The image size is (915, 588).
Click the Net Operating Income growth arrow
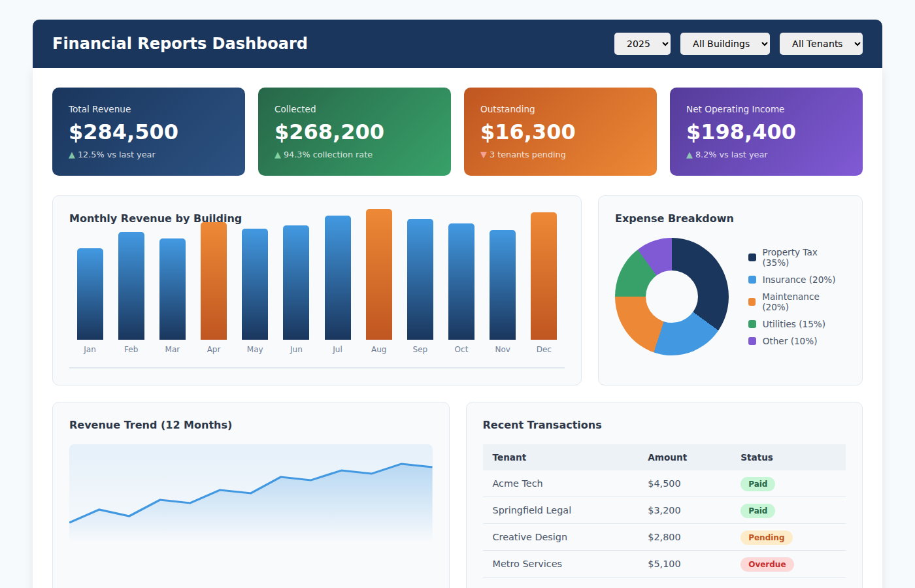[690, 155]
